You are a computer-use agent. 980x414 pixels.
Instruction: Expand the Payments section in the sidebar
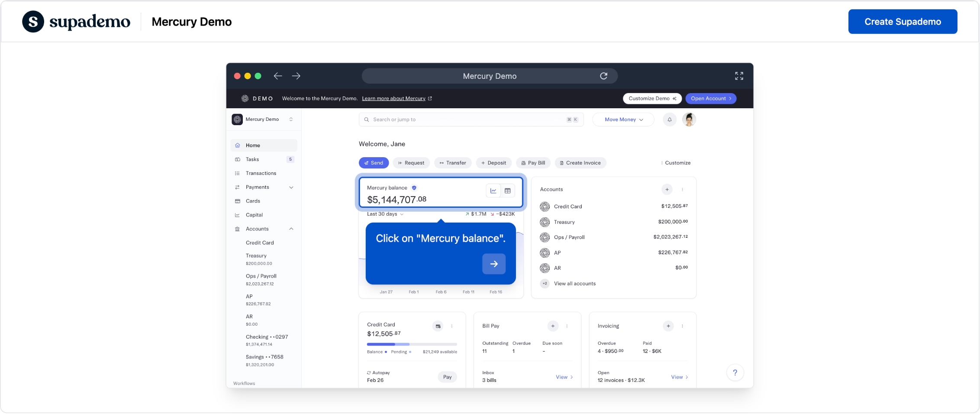click(291, 188)
